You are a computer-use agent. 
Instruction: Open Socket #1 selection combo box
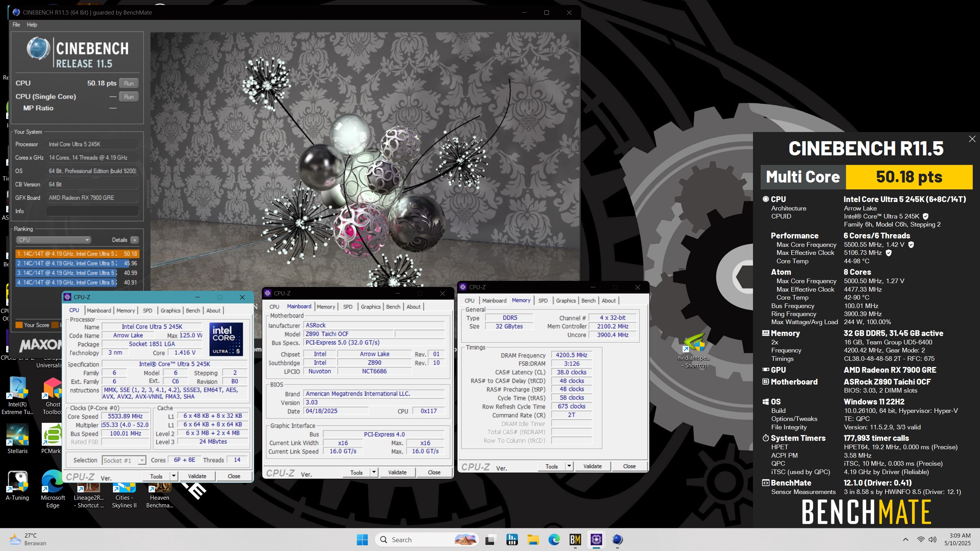124,460
